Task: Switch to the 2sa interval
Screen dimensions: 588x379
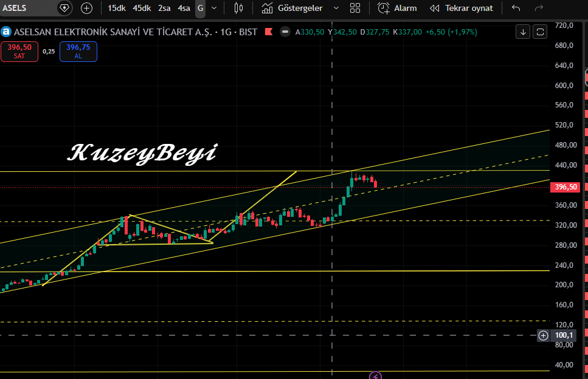Action: pos(164,8)
